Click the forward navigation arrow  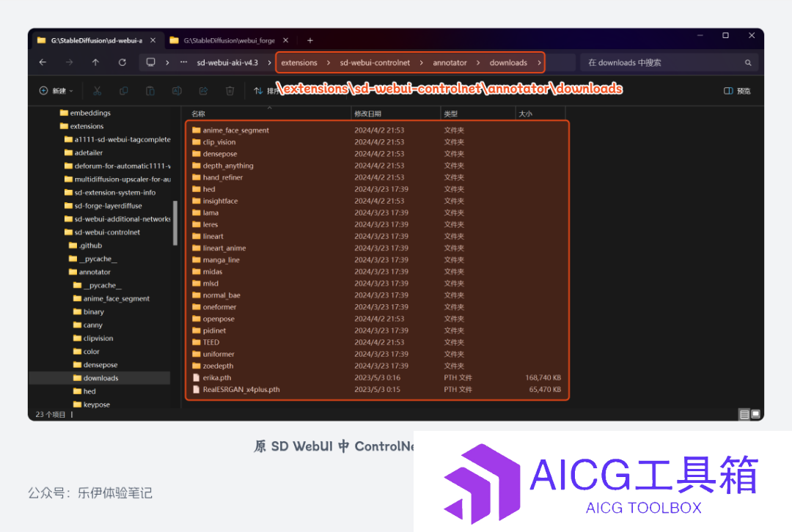69,62
